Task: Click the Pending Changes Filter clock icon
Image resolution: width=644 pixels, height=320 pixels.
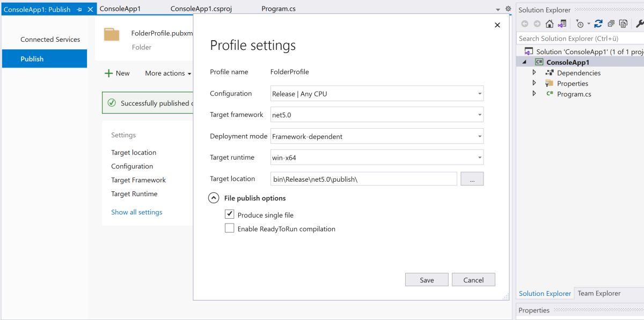Action: pyautogui.click(x=580, y=24)
